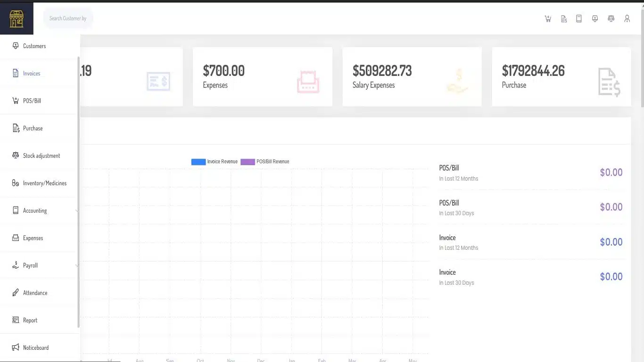Click the Accounting book sidebar icon
The image size is (644, 362).
(x=16, y=210)
